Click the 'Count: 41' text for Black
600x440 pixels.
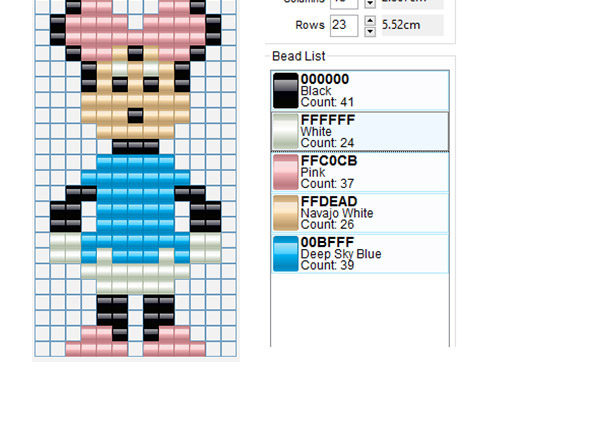[327, 103]
